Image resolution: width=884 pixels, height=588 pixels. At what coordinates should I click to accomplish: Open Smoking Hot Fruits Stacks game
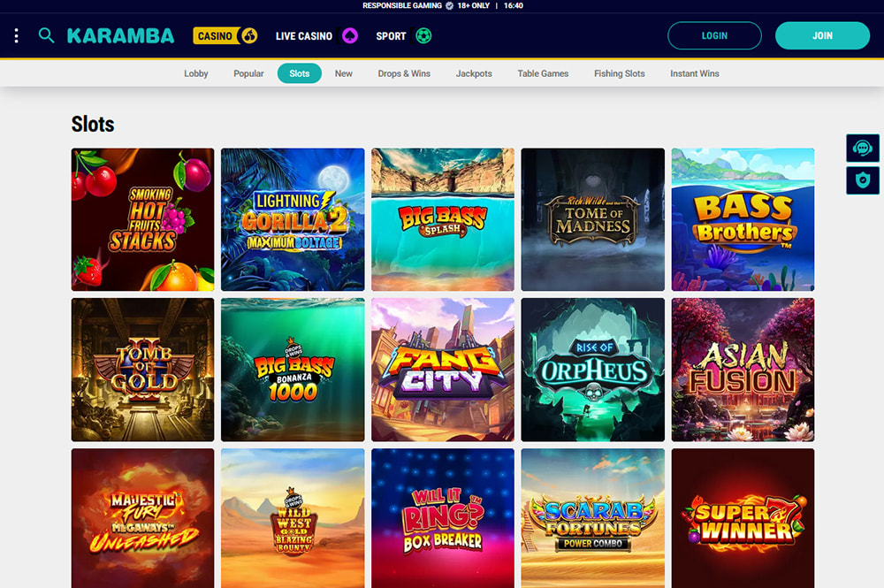point(142,219)
